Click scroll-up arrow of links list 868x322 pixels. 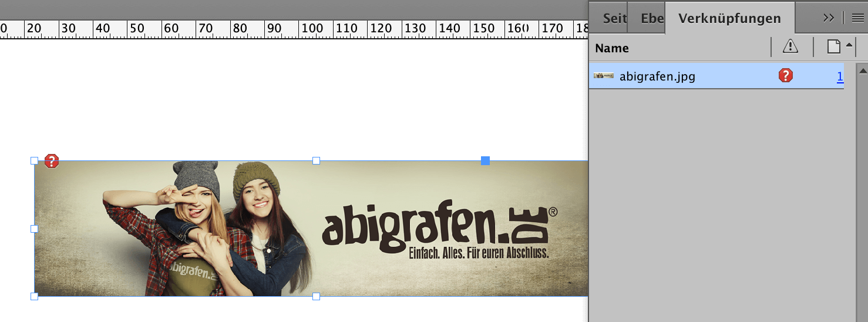862,72
